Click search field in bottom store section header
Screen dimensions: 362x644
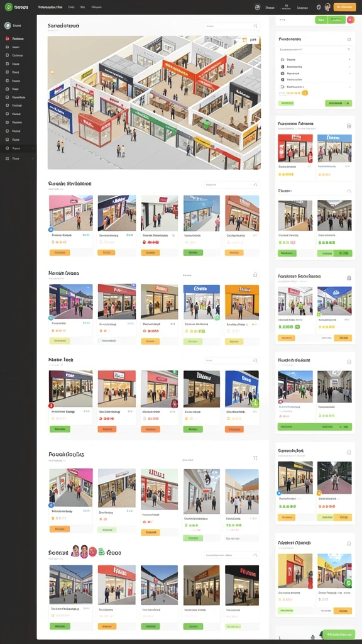[x=231, y=555]
